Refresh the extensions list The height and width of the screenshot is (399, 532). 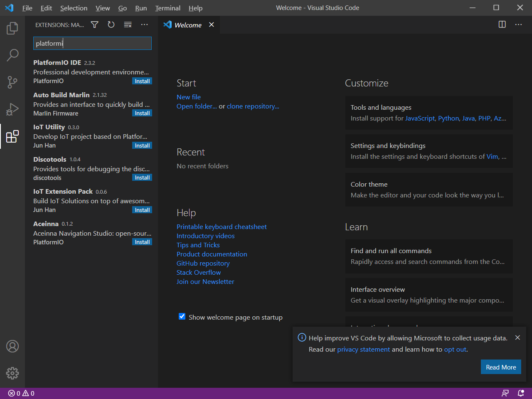(x=111, y=25)
